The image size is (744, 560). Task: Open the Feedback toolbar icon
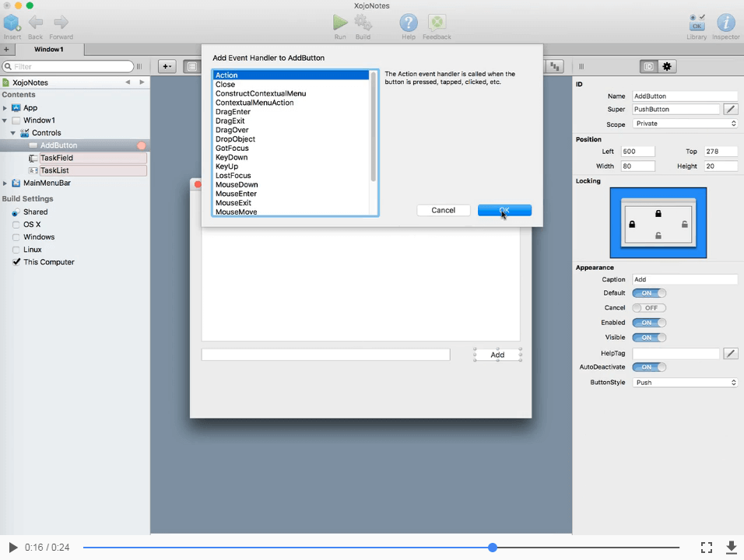(437, 23)
